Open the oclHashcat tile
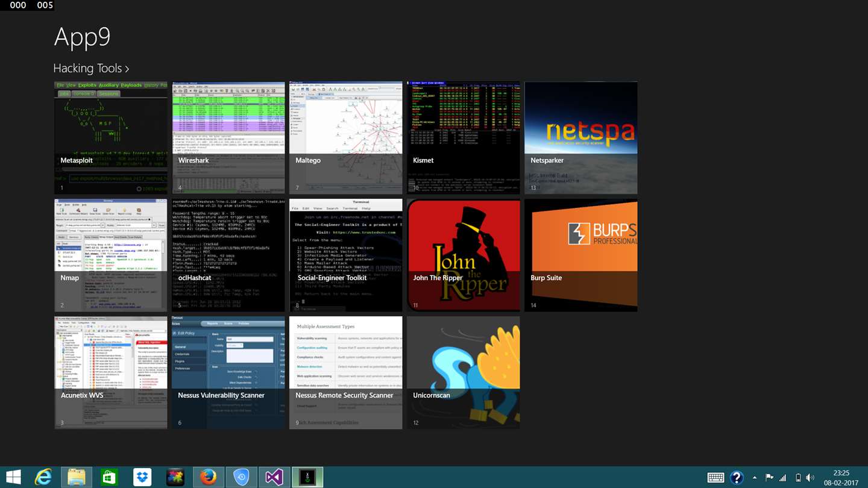 (228, 255)
